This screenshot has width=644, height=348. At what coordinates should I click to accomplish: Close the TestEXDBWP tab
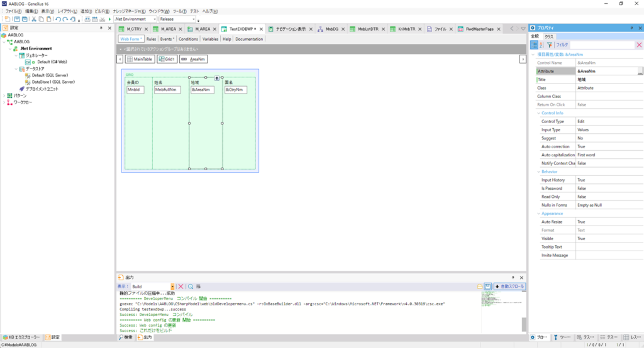(261, 29)
